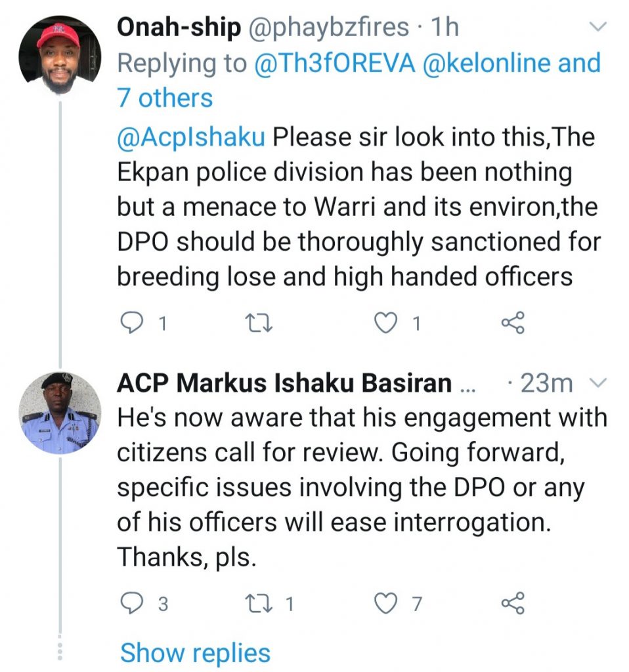Image resolution: width=629 pixels, height=672 pixels.
Task: Open options chevron on ACP Markus tweet
Action: point(598,383)
